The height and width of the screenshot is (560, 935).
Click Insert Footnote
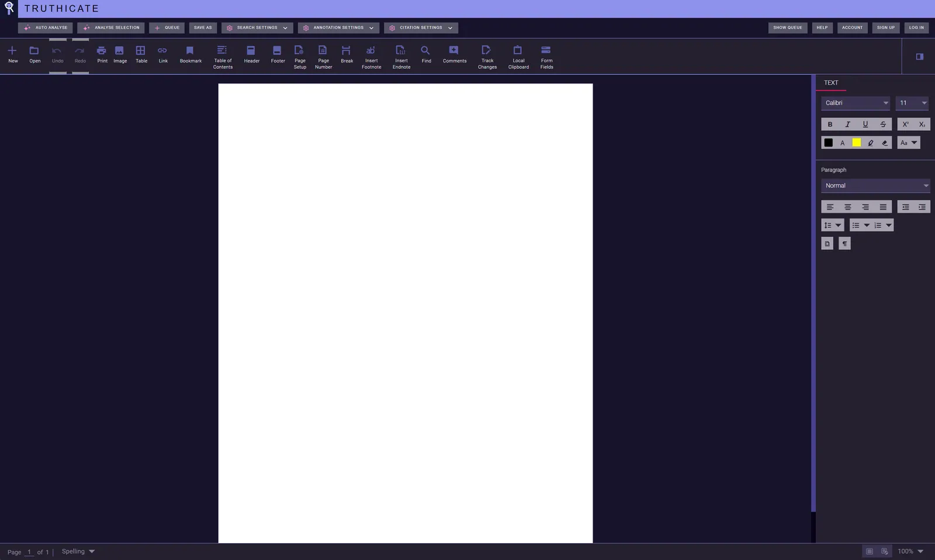pyautogui.click(x=371, y=57)
